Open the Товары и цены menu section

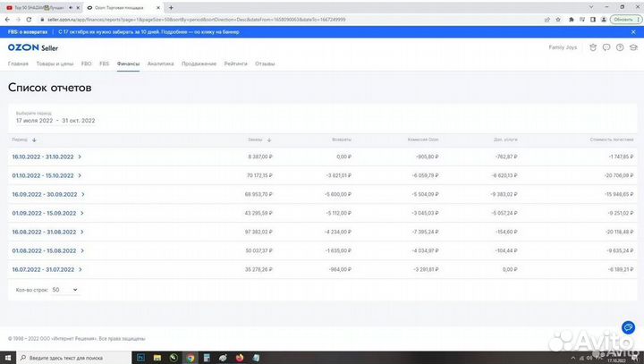(x=55, y=64)
